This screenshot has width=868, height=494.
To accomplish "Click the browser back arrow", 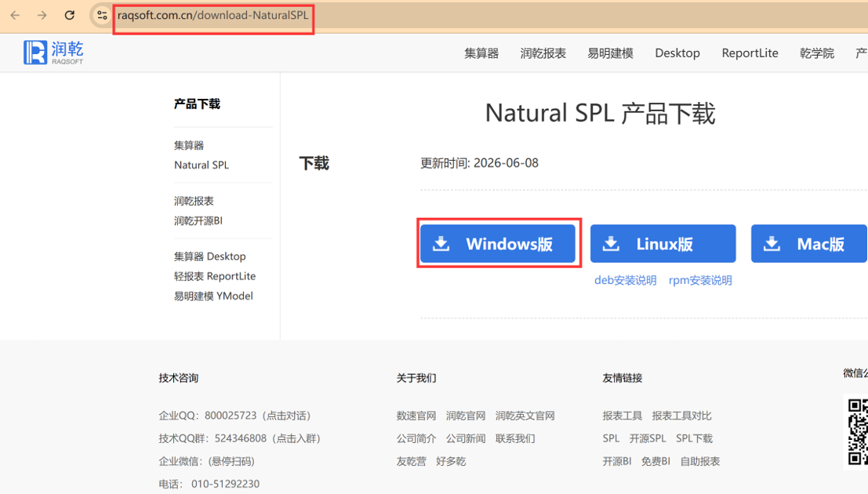I will [x=15, y=16].
